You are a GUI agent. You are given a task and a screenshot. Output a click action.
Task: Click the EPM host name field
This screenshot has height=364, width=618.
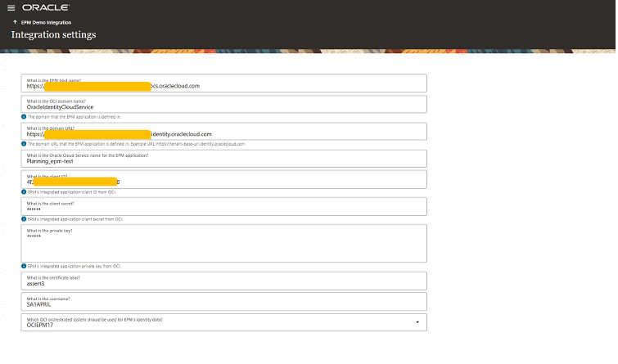223,83
